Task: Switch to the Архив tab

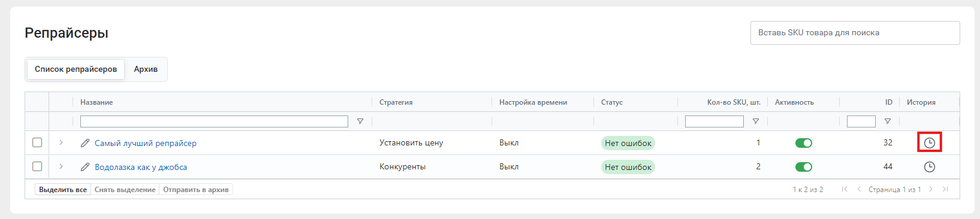Action: click(146, 69)
